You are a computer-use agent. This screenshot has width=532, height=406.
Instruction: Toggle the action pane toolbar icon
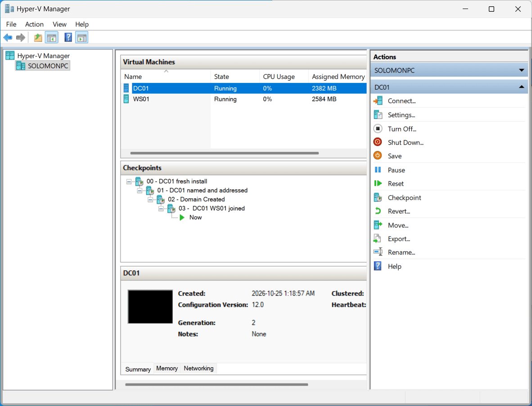[x=82, y=37]
